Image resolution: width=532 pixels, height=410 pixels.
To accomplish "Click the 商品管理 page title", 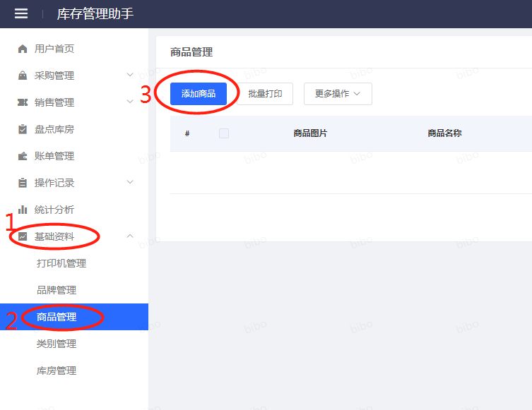I will (x=191, y=52).
